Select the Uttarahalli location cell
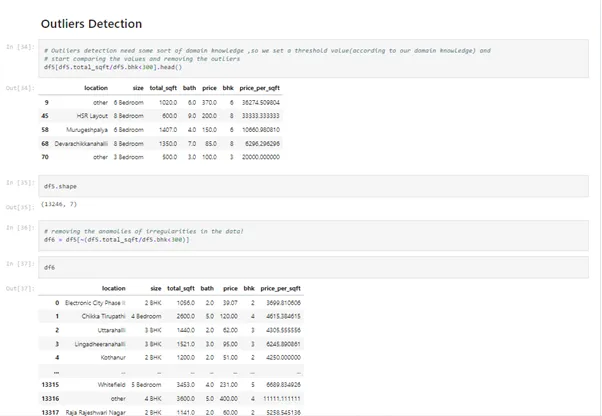This screenshot has width=602, height=416. 111,330
